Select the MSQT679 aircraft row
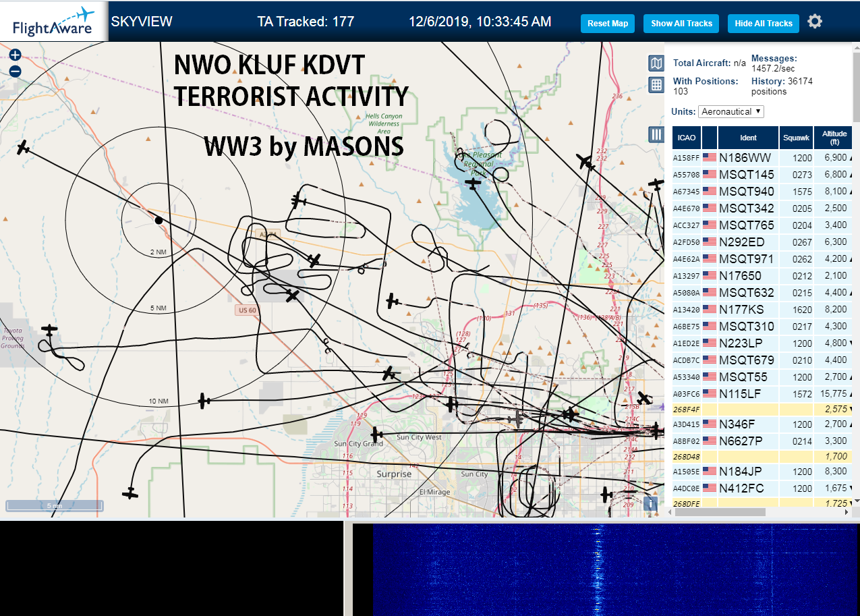The height and width of the screenshot is (616, 860). click(x=763, y=360)
